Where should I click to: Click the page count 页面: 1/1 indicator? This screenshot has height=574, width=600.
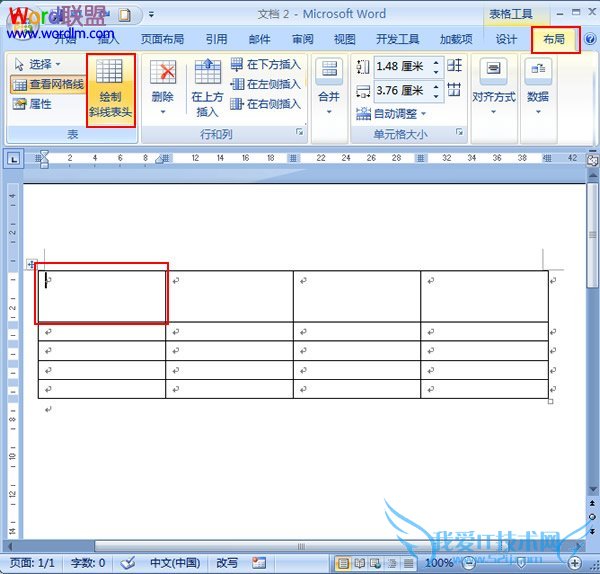click(x=32, y=563)
